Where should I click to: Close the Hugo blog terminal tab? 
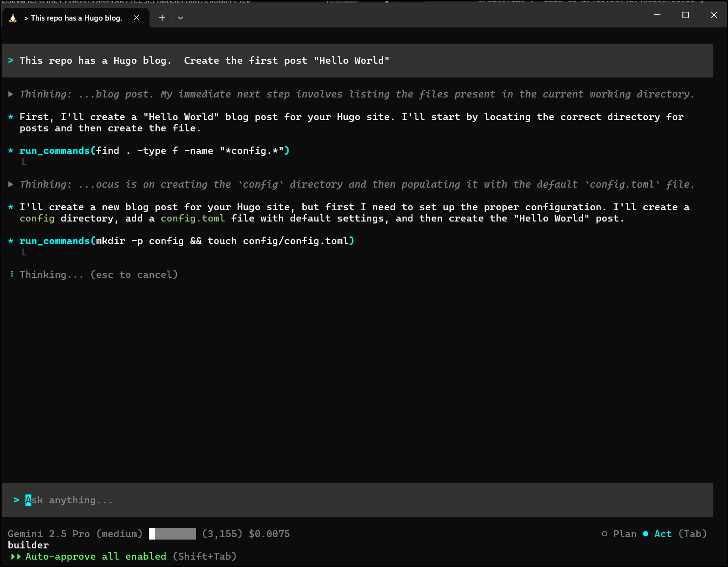tap(136, 18)
